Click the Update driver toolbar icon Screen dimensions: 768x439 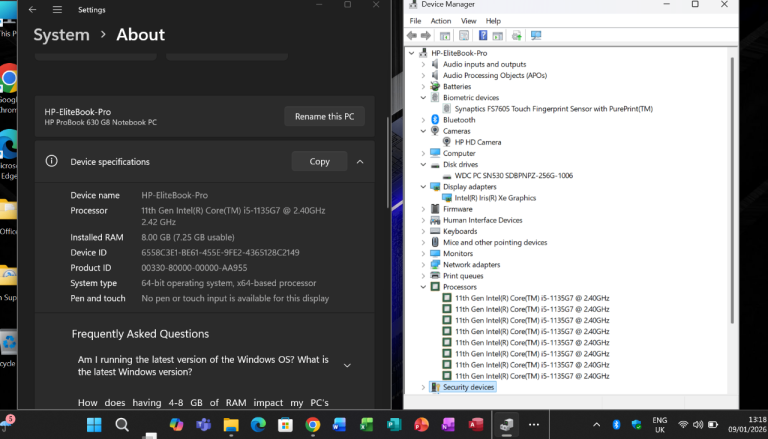[x=517, y=35]
